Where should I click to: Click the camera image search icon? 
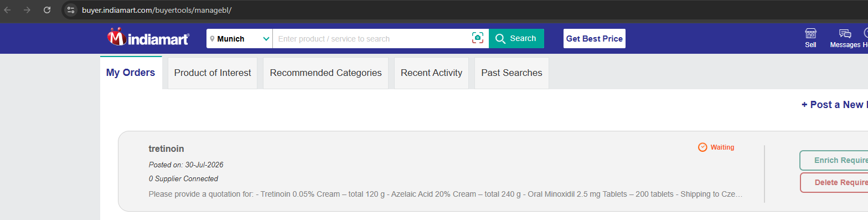(478, 38)
